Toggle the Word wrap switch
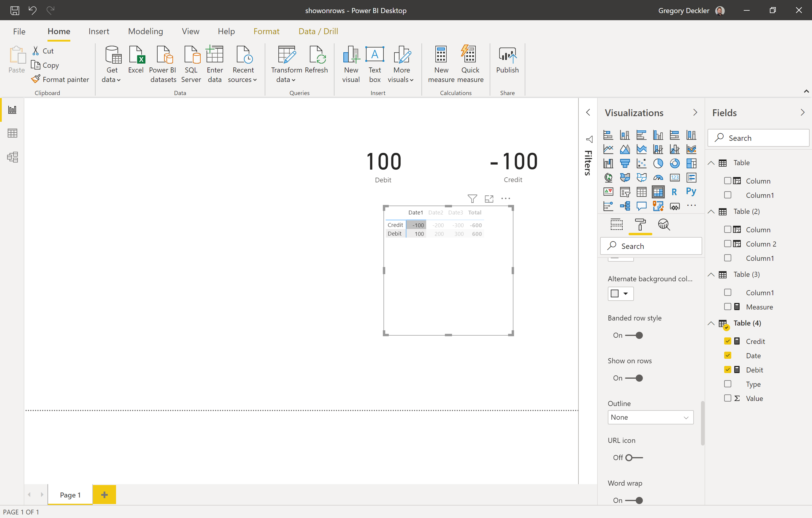Screen dimensions: 812x518 tap(634, 500)
